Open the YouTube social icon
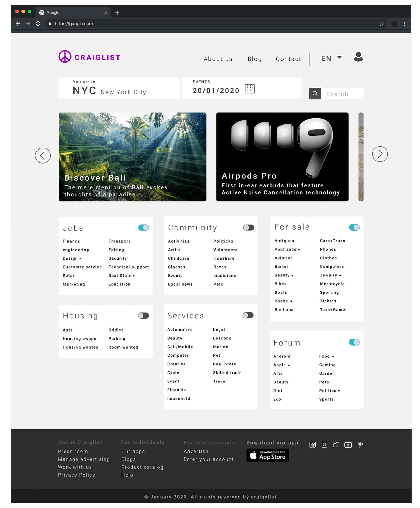 pyautogui.click(x=348, y=445)
